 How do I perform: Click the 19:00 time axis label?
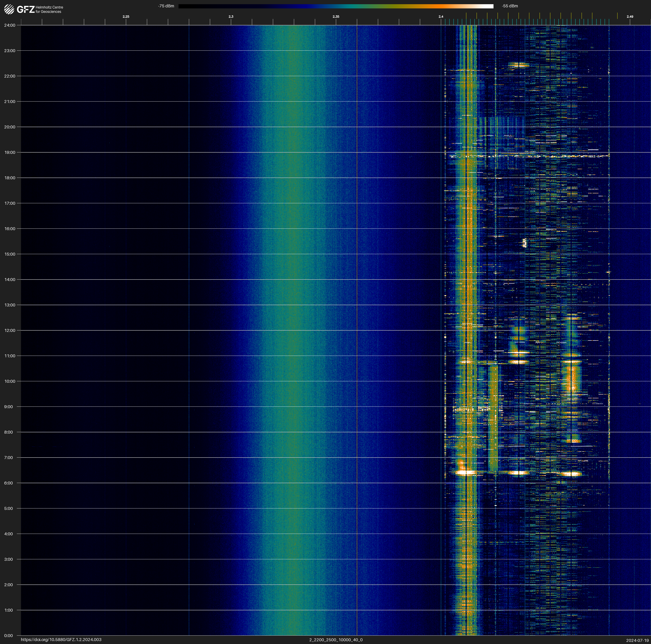(x=10, y=152)
